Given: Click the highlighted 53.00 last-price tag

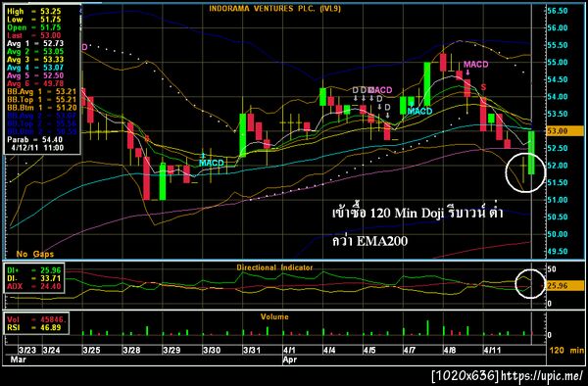Looking at the screenshot, I should coord(564,131).
